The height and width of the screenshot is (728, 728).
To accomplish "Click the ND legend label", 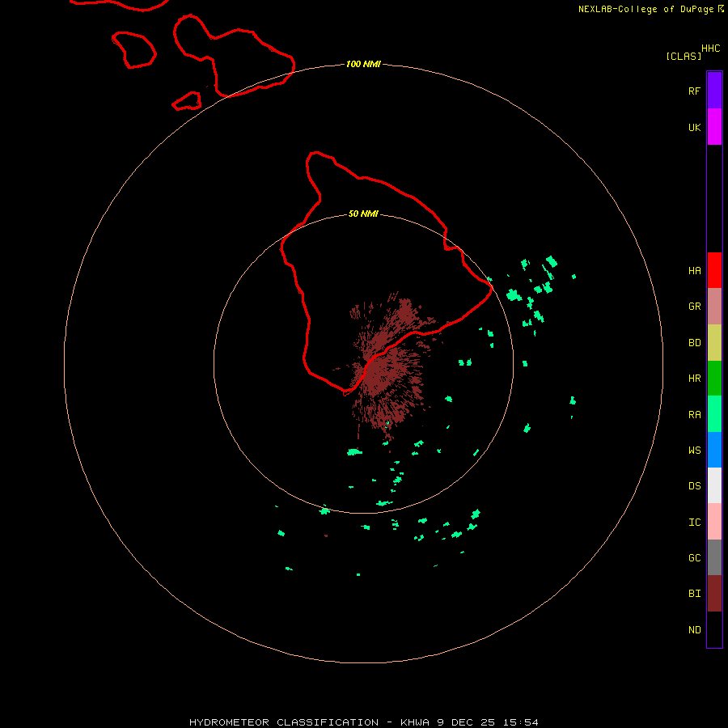I will click(x=694, y=630).
